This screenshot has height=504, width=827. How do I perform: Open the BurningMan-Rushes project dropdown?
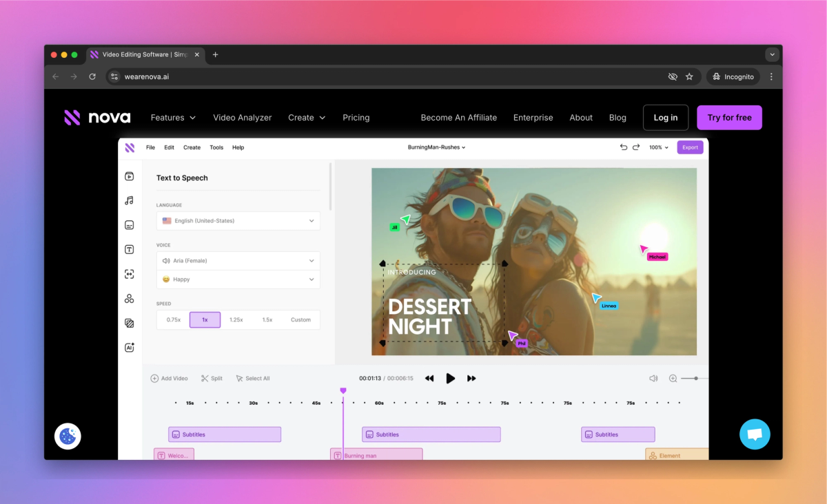pos(437,147)
